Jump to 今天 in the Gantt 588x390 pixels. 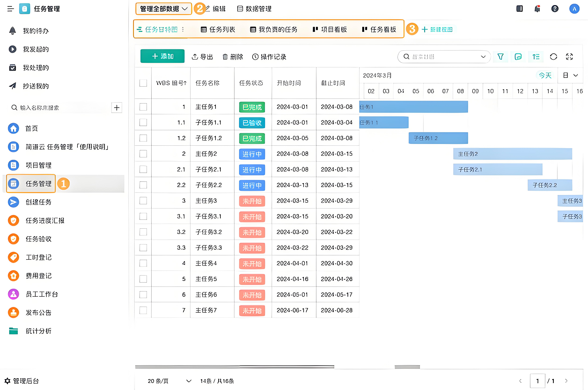545,75
